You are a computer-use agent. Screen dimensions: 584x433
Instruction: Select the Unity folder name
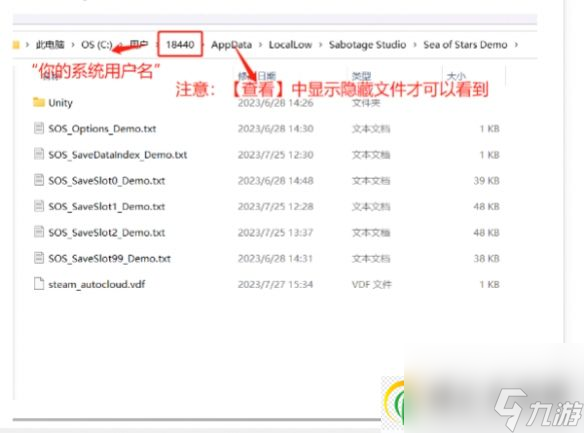(x=60, y=103)
